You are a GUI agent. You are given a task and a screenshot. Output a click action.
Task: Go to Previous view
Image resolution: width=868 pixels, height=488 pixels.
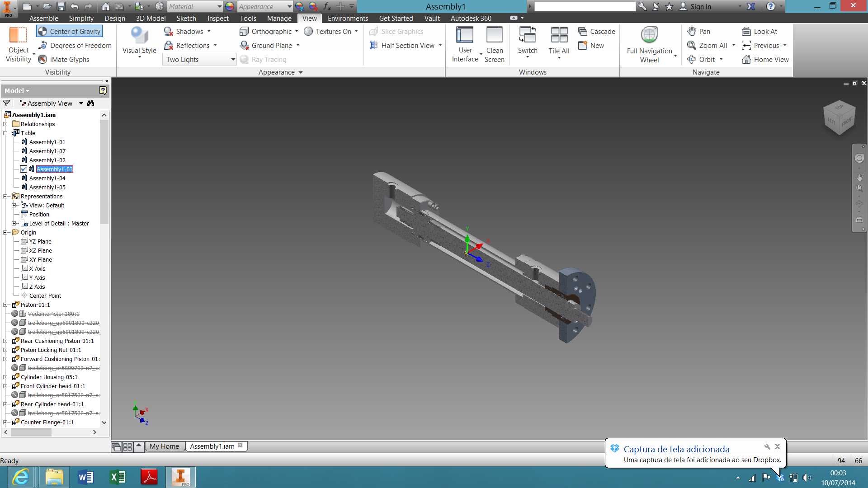point(760,45)
